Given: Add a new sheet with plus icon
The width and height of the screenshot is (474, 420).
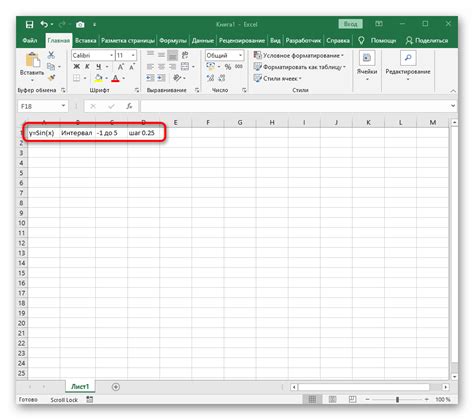Looking at the screenshot, I should pos(116,387).
